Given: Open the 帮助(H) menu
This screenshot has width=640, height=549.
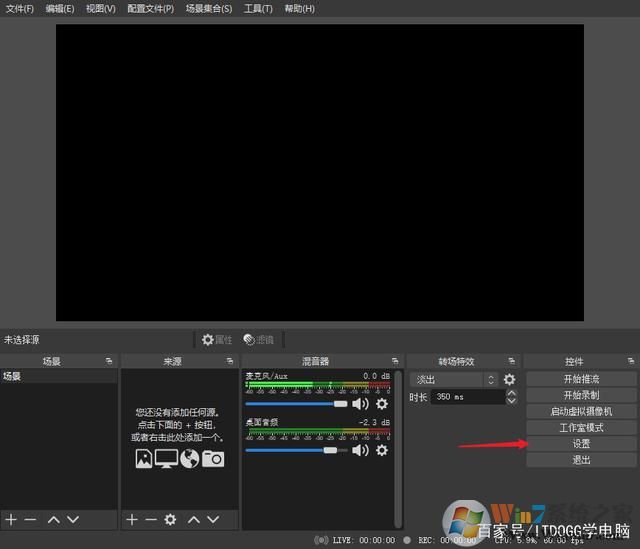Looking at the screenshot, I should coord(299,9).
